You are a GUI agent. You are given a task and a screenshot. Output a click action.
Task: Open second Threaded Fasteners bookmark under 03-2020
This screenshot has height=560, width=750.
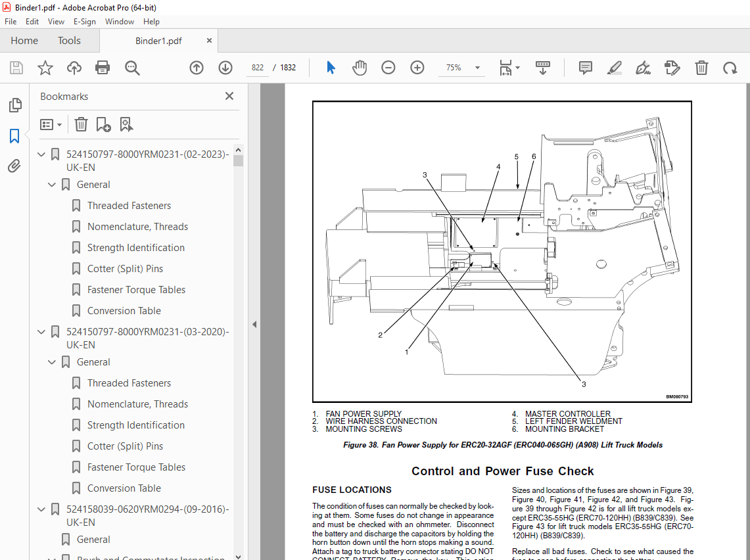click(129, 383)
